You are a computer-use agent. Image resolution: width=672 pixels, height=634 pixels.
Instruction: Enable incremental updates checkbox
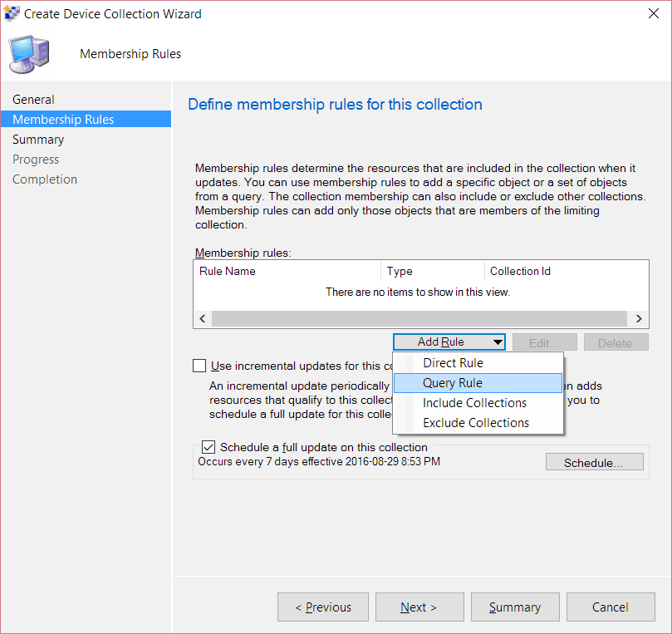[199, 366]
